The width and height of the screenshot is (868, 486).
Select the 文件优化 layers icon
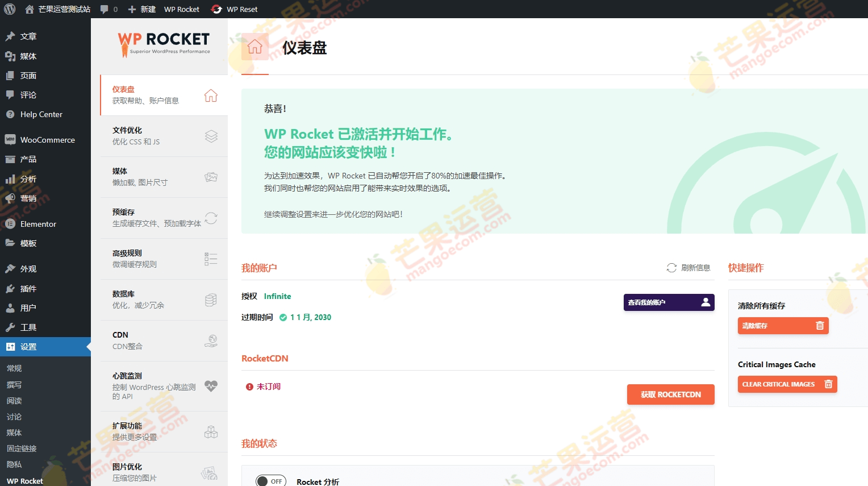(211, 136)
